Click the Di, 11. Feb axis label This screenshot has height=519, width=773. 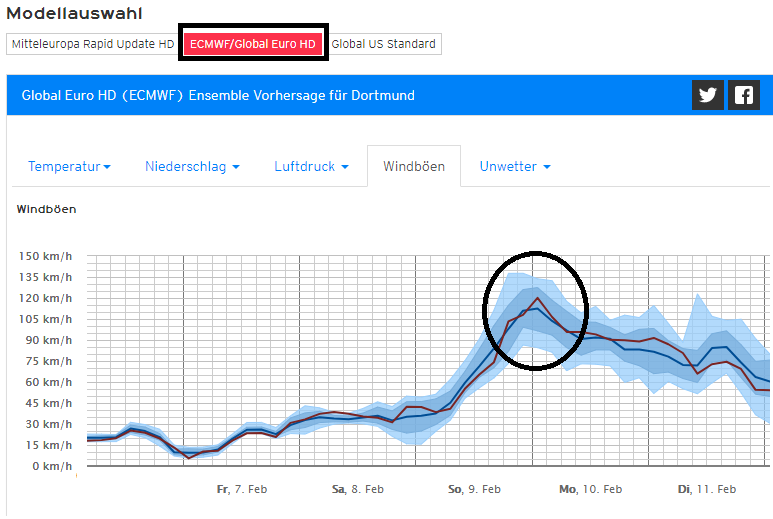click(x=707, y=489)
